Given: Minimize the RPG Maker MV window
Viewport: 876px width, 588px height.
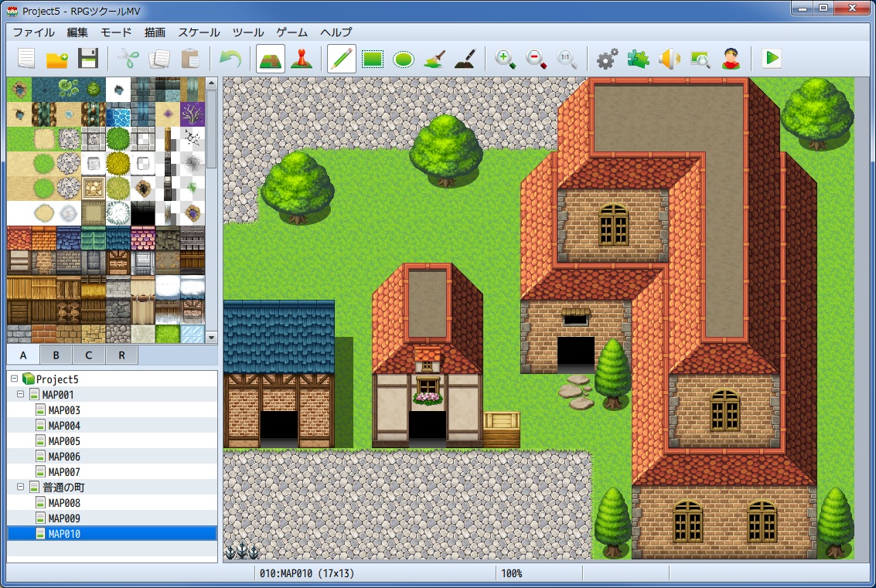Looking at the screenshot, I should tap(803, 8).
